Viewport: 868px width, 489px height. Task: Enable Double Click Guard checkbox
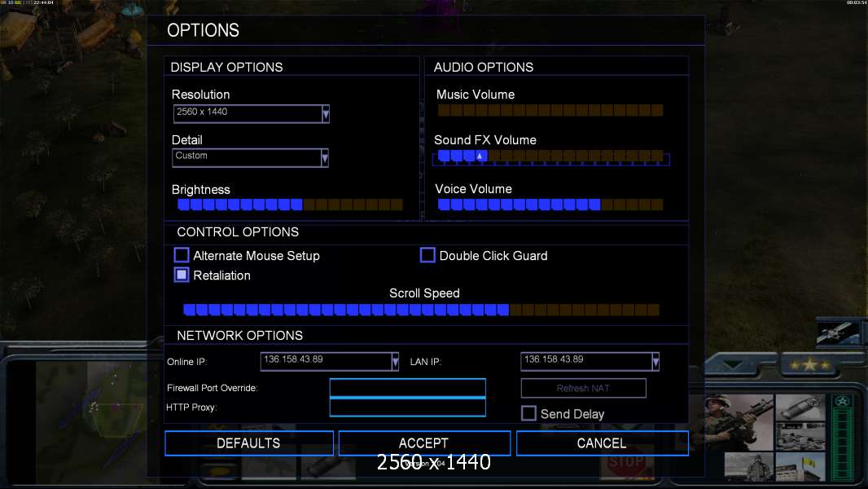tap(427, 255)
